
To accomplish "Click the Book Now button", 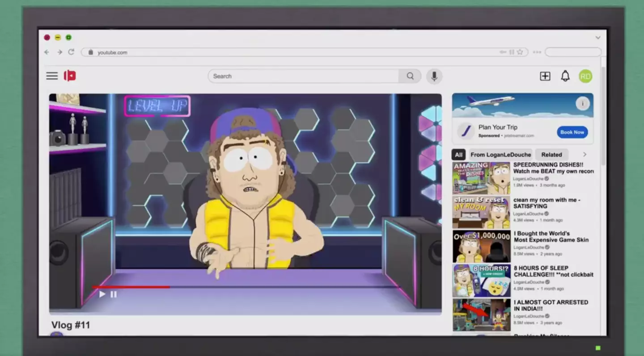I will tap(572, 132).
